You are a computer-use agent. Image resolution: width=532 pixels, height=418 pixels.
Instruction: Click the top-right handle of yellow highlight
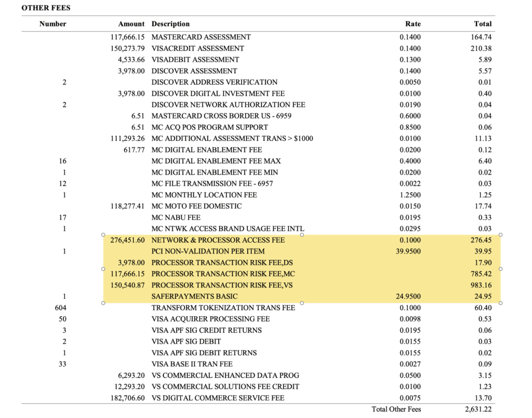(x=501, y=234)
